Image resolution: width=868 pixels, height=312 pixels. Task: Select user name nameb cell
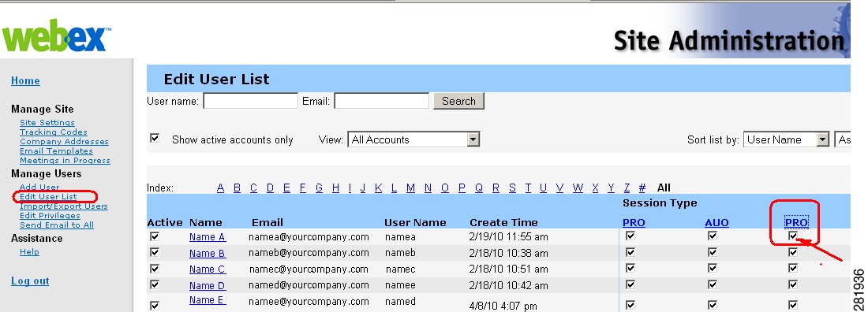tap(400, 254)
